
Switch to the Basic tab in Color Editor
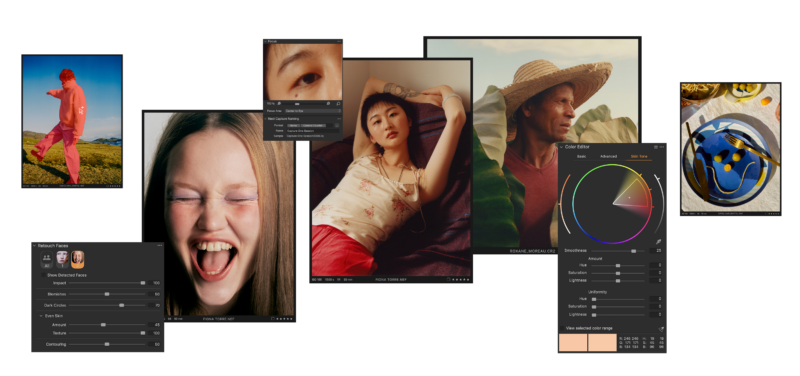click(581, 156)
